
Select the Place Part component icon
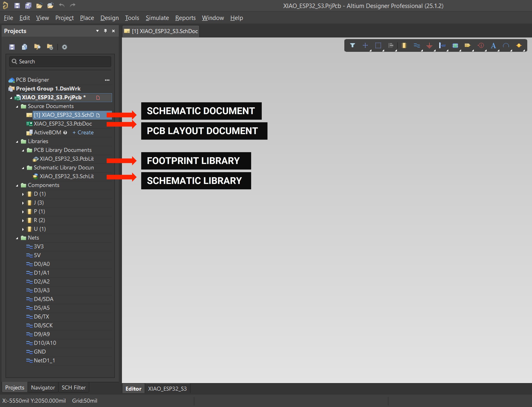[x=404, y=45]
